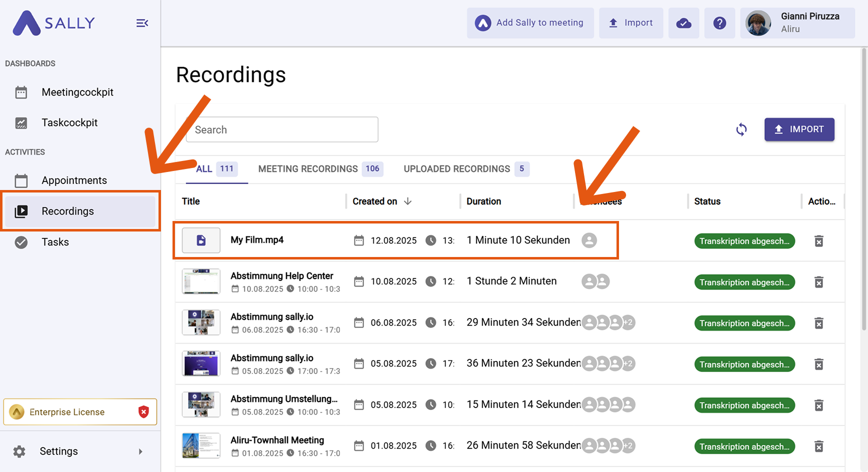Click Aliru-Townhall Meeting thumbnail
The width and height of the screenshot is (868, 472).
[x=201, y=445]
